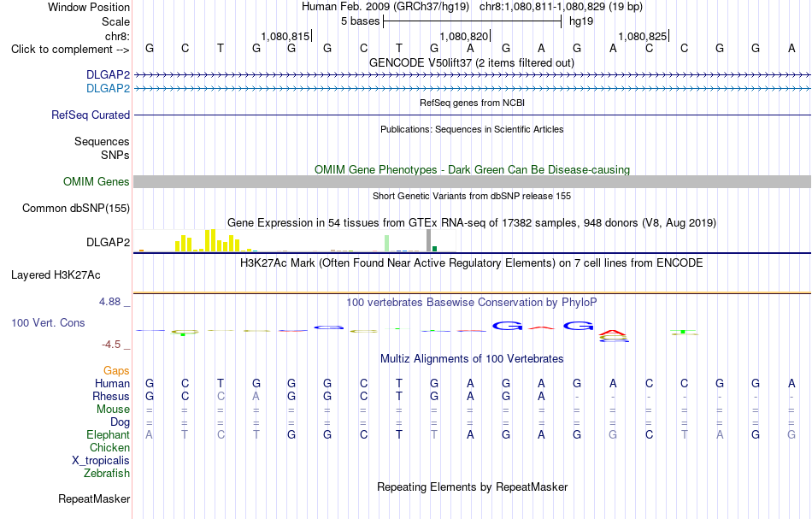
Task: Open GENCODE V50lift37 track title
Action: tap(472, 63)
